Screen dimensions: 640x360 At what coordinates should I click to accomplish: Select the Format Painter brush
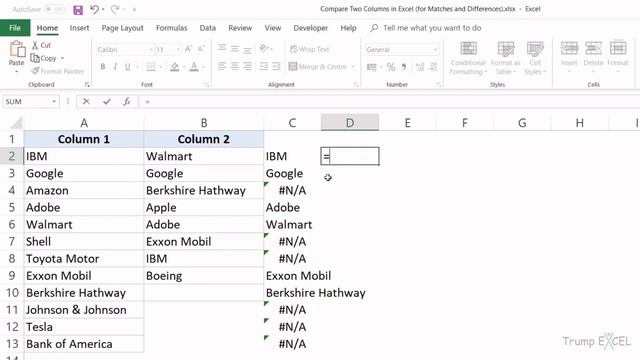point(58,71)
